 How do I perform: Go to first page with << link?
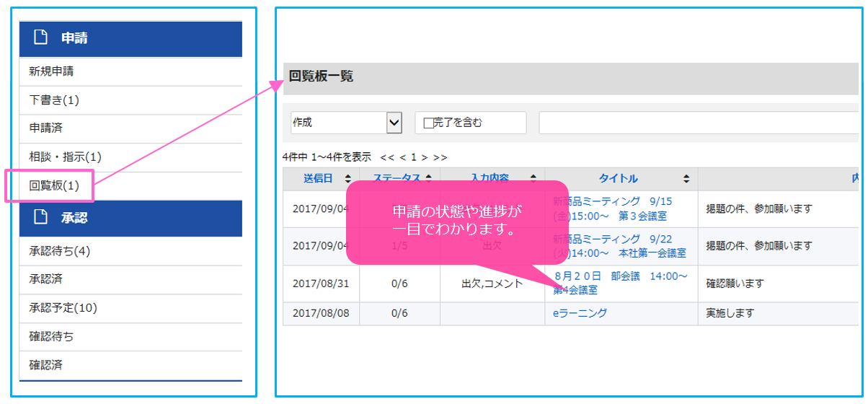click(387, 157)
